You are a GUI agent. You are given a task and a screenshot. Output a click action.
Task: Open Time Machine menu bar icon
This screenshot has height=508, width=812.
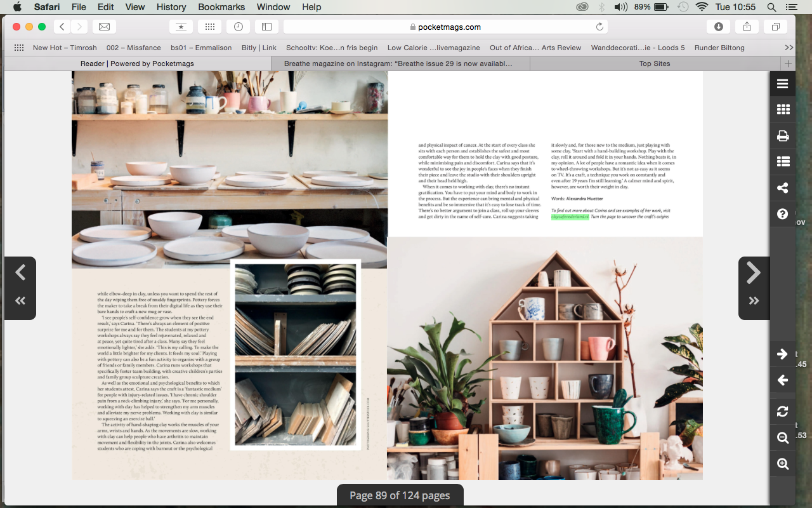click(x=683, y=7)
